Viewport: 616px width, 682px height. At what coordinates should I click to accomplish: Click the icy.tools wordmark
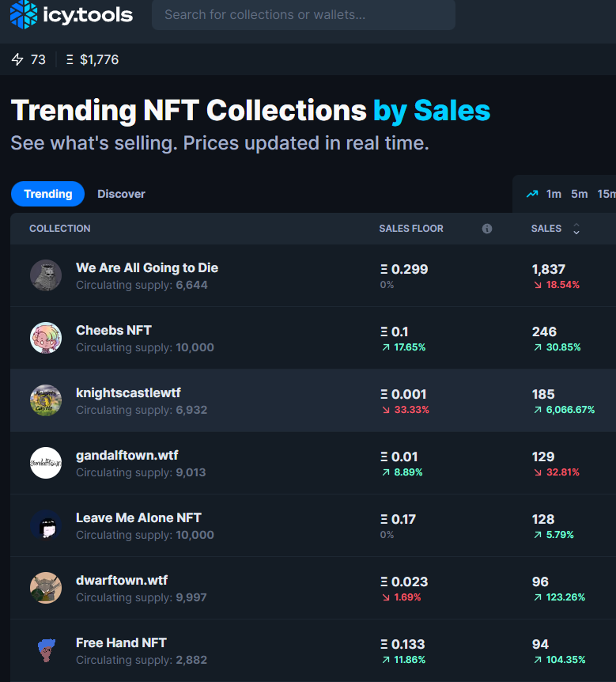[x=88, y=15]
